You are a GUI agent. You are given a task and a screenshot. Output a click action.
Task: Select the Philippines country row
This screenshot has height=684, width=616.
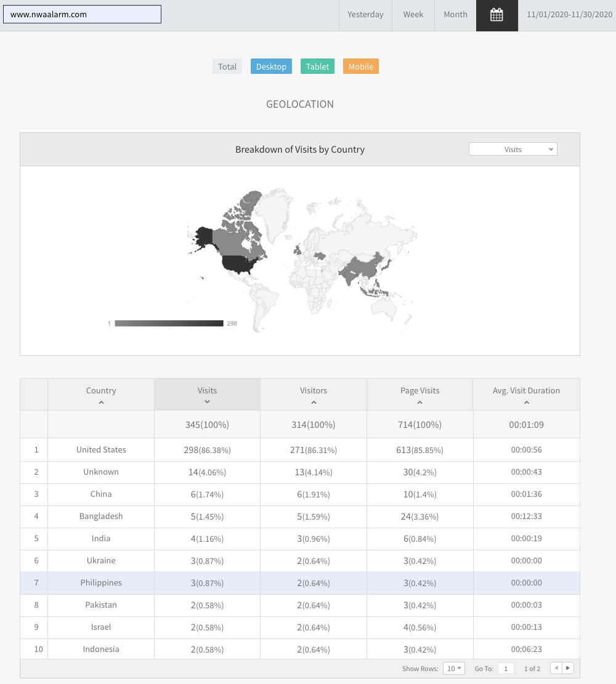pyautogui.click(x=300, y=583)
